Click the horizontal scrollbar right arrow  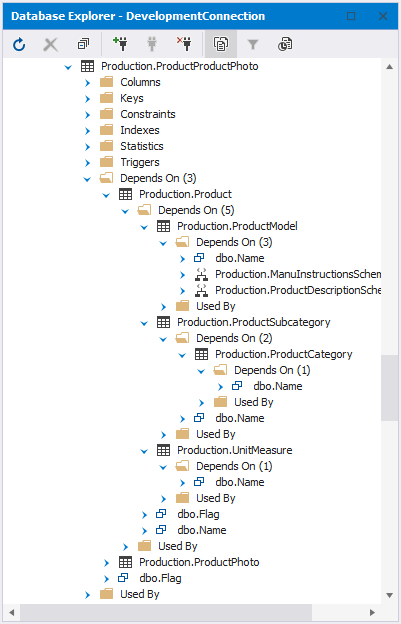click(372, 612)
